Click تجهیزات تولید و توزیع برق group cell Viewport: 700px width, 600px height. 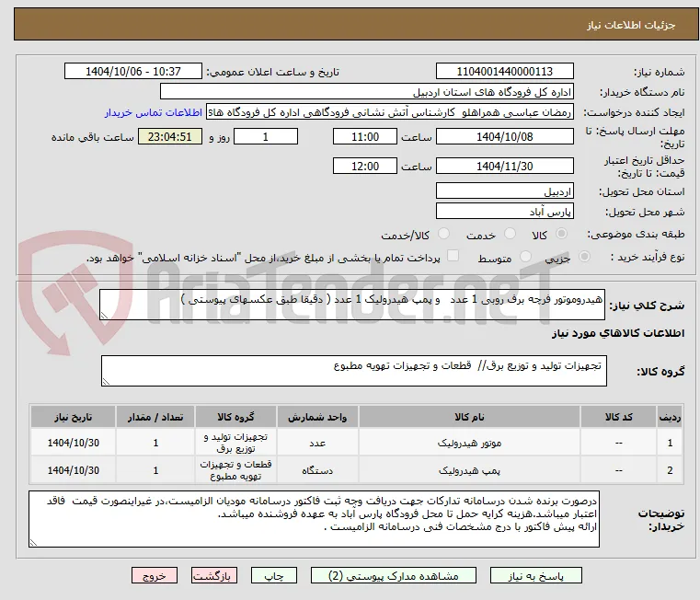pyautogui.click(x=235, y=443)
